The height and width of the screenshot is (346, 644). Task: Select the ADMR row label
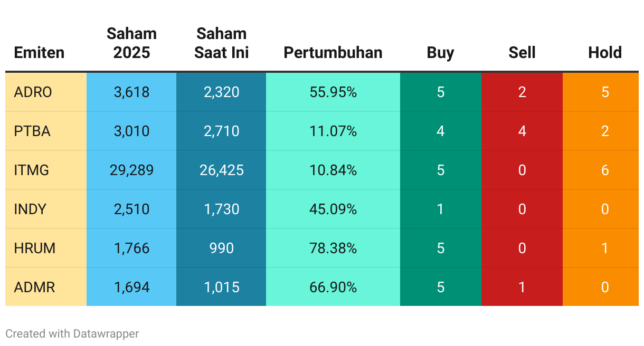(x=46, y=287)
